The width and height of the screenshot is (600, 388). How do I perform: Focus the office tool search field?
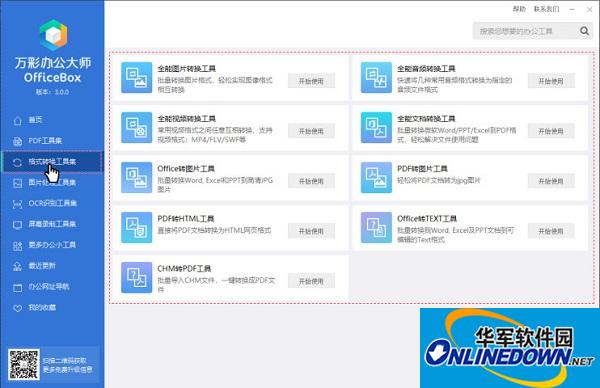[526, 31]
